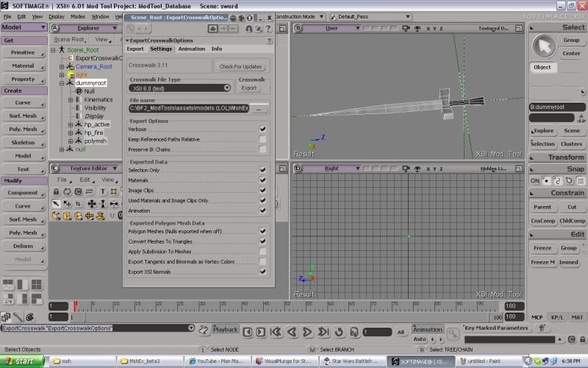588x368 pixels.
Task: Open the Texture Editor File menu
Action: (62, 180)
